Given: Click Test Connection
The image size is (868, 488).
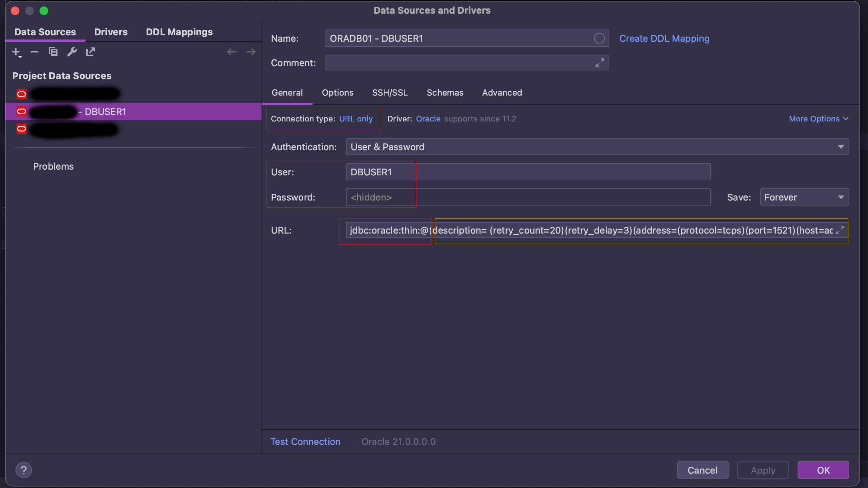Looking at the screenshot, I should click(x=305, y=441).
